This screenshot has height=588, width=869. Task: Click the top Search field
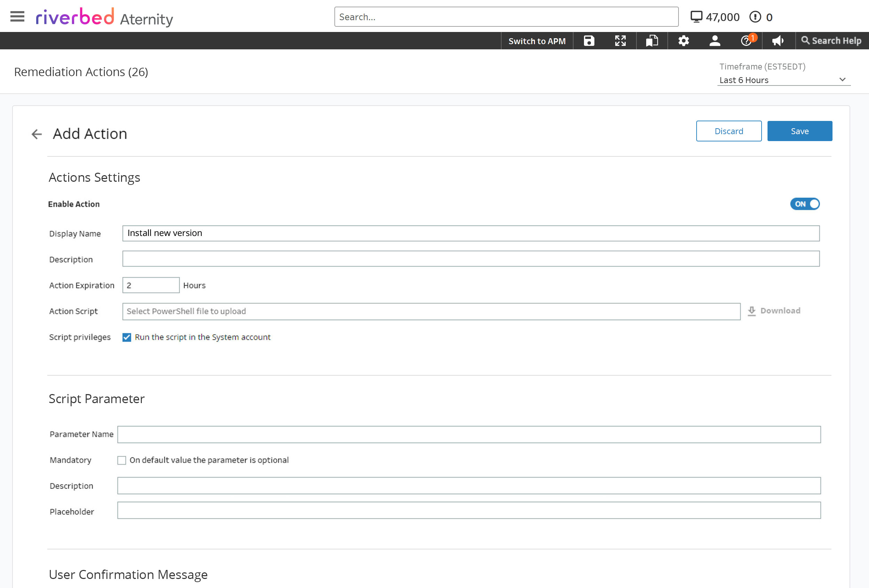[506, 17]
